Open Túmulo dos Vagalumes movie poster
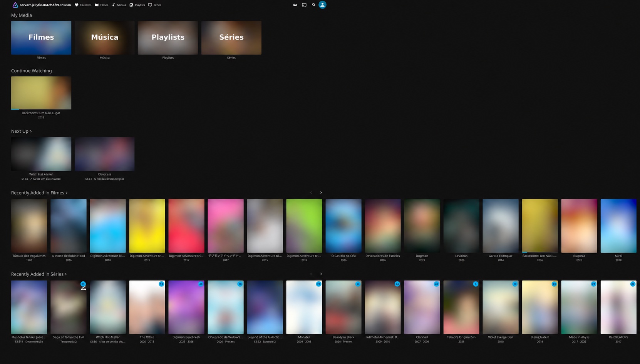This screenshot has width=640, height=364. coord(29,226)
